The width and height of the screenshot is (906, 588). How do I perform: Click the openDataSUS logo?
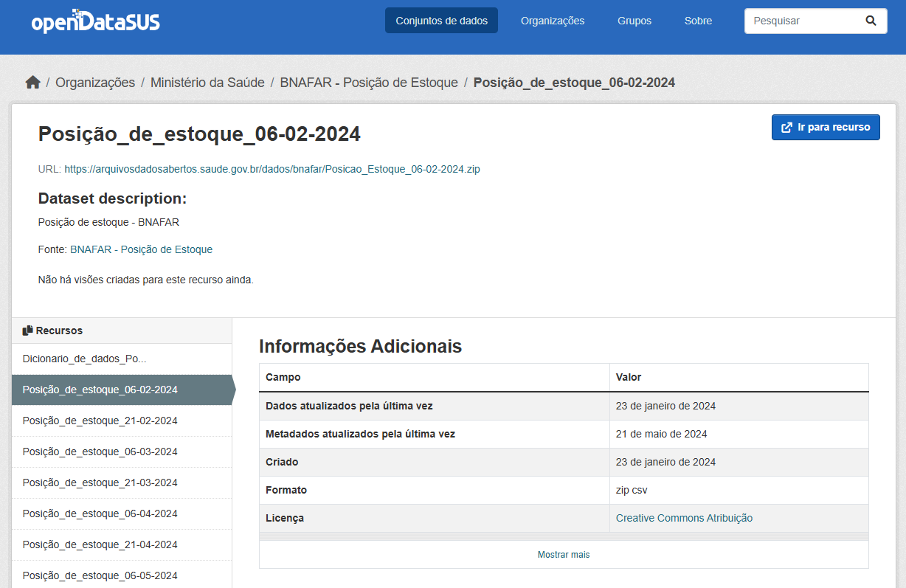(x=95, y=21)
